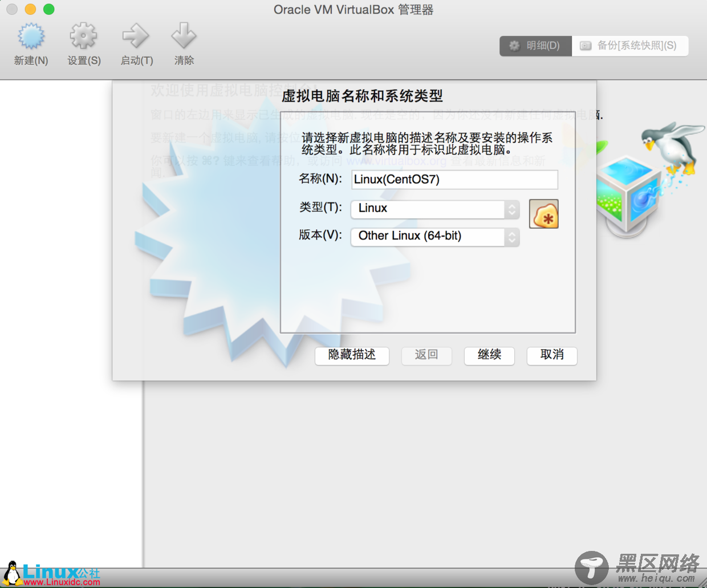The height and width of the screenshot is (588, 707).
Task: Click the Hide Description (隐藏描述) button
Action: click(x=352, y=355)
